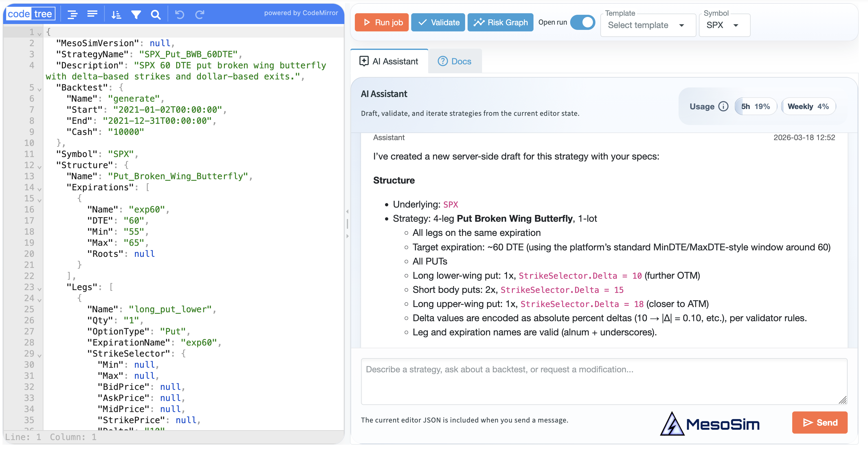This screenshot has width=868, height=449.
Task: Select the AI Assistant tab
Action: click(388, 61)
